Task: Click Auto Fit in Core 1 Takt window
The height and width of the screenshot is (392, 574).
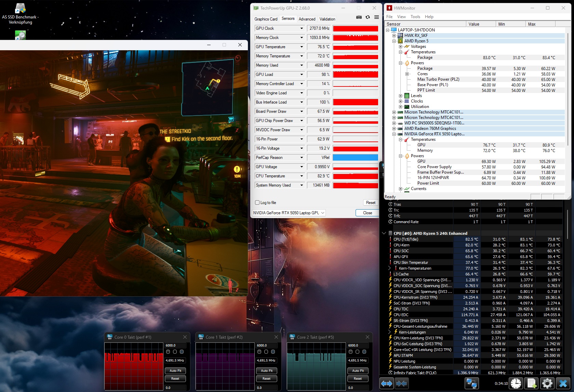Action: [267, 371]
